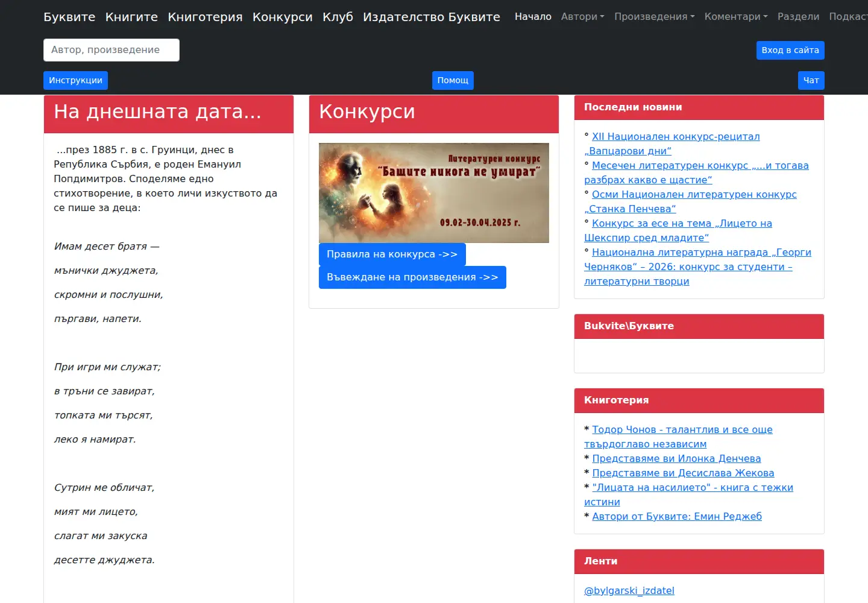Open the Буквите link in top navigation
The height and width of the screenshot is (603, 868).
[69, 17]
